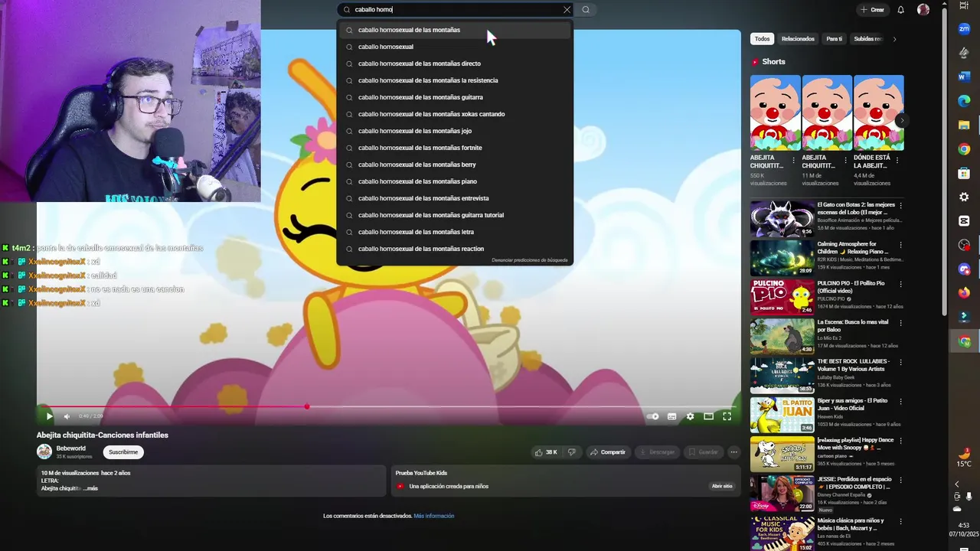Click the red video progress bar scrubber
Screen dimensions: 980x551
click(307, 406)
